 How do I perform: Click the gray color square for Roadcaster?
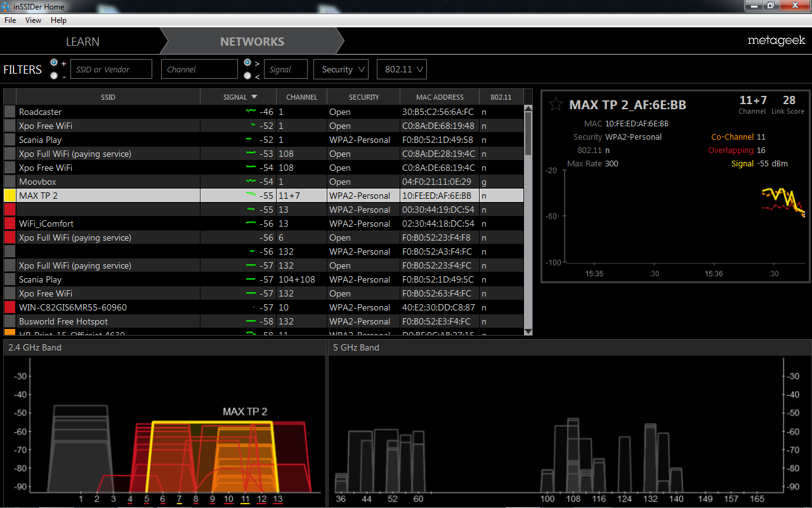pos(10,112)
